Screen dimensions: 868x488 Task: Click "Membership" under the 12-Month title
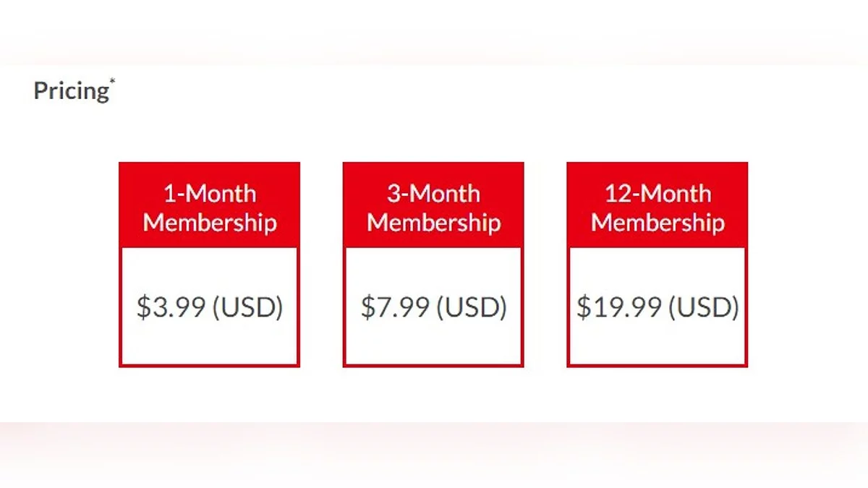tap(658, 222)
